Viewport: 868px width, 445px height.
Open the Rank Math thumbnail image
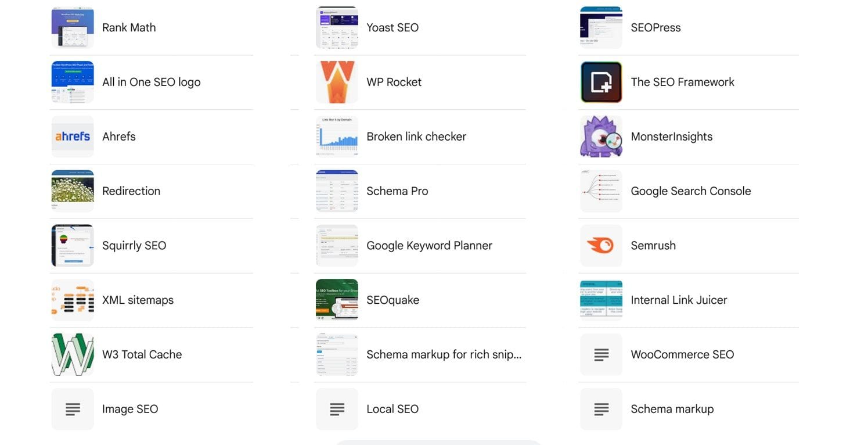[73, 27]
